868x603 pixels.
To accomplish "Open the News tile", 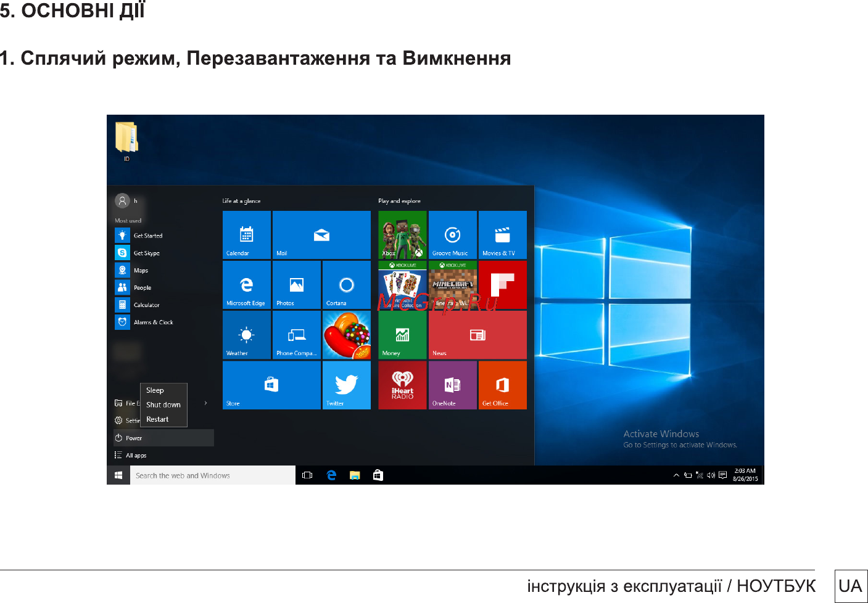I will click(x=477, y=335).
